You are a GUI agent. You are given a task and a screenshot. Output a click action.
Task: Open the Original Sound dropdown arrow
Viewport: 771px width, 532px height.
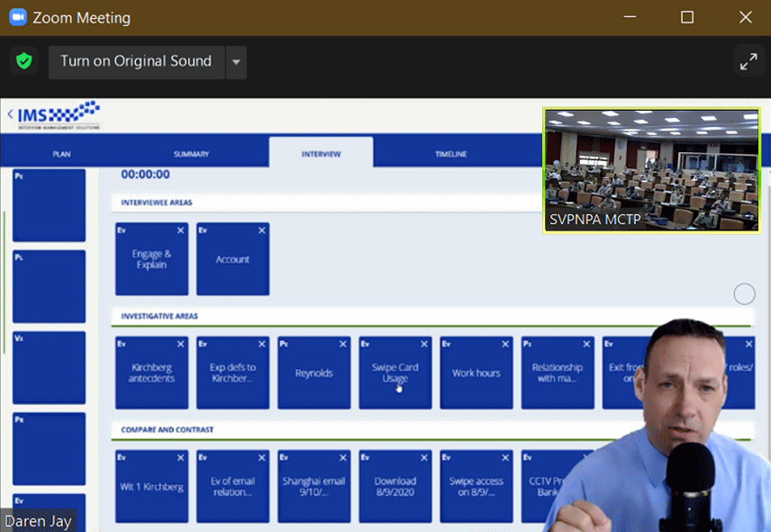236,62
